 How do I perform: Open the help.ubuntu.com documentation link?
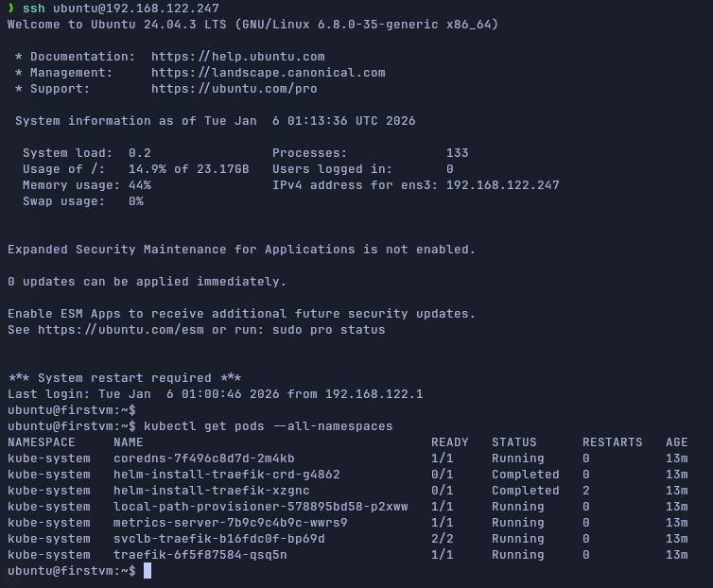click(237, 57)
